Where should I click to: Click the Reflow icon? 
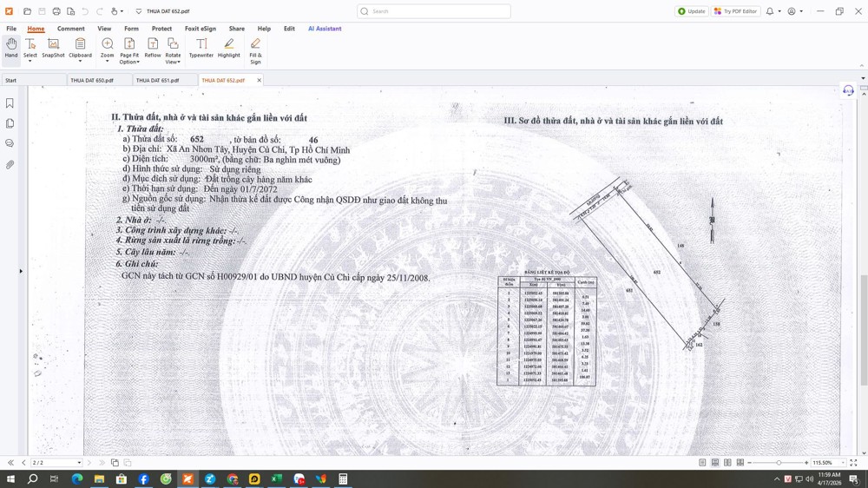[153, 49]
